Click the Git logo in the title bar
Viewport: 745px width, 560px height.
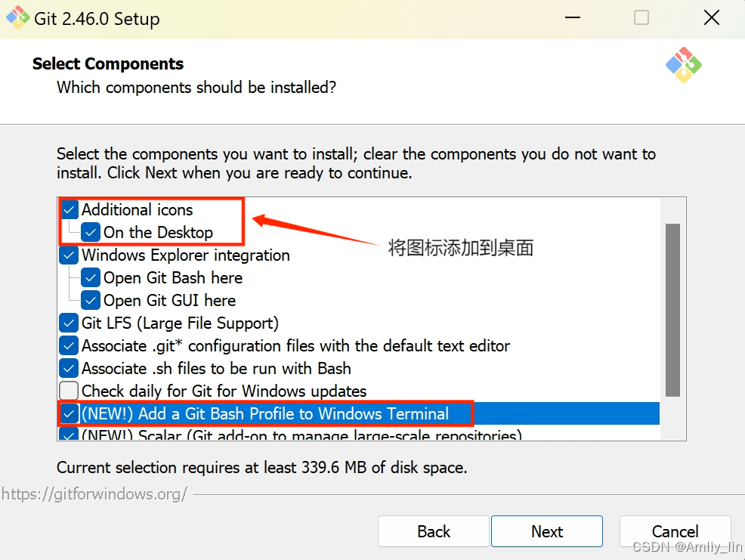(17, 17)
